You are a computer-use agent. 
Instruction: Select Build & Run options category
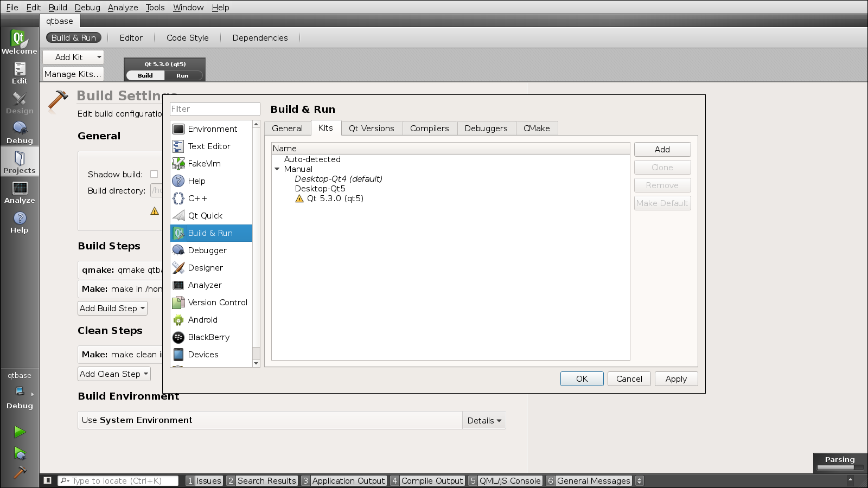[x=211, y=233]
